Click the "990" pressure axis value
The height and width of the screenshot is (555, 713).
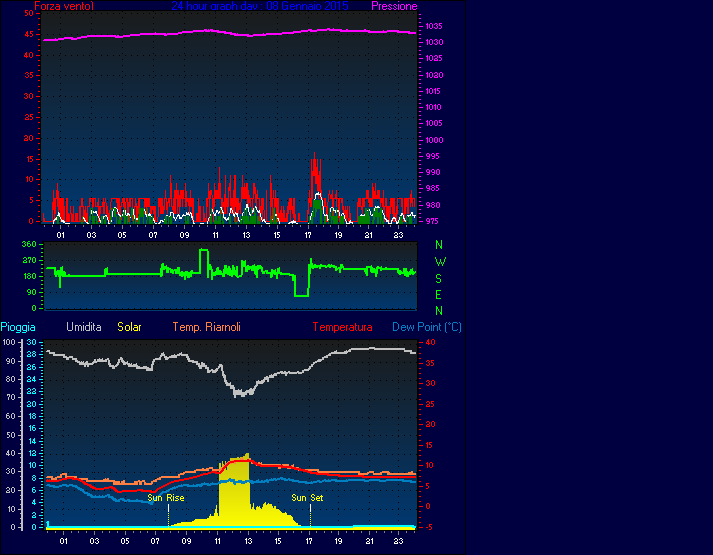click(432, 172)
